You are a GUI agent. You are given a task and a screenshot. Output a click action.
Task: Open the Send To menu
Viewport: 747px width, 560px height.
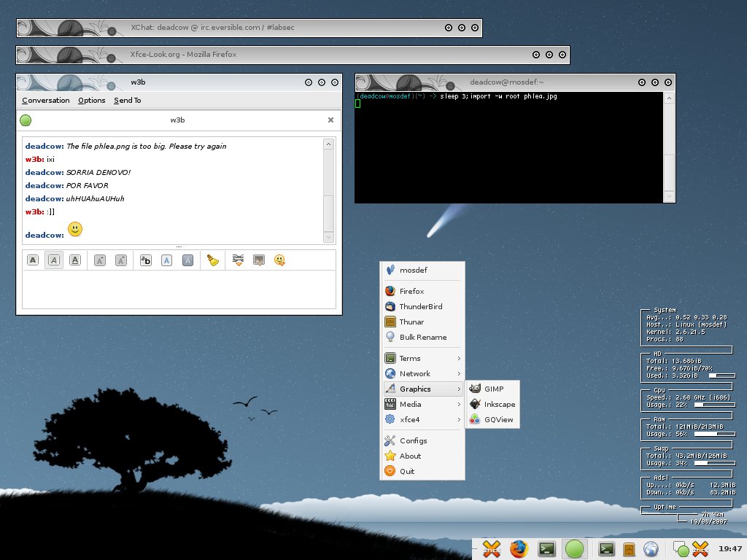click(x=127, y=100)
